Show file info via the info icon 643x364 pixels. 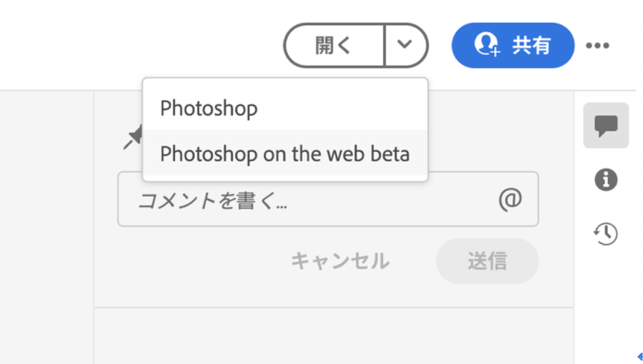(x=606, y=180)
